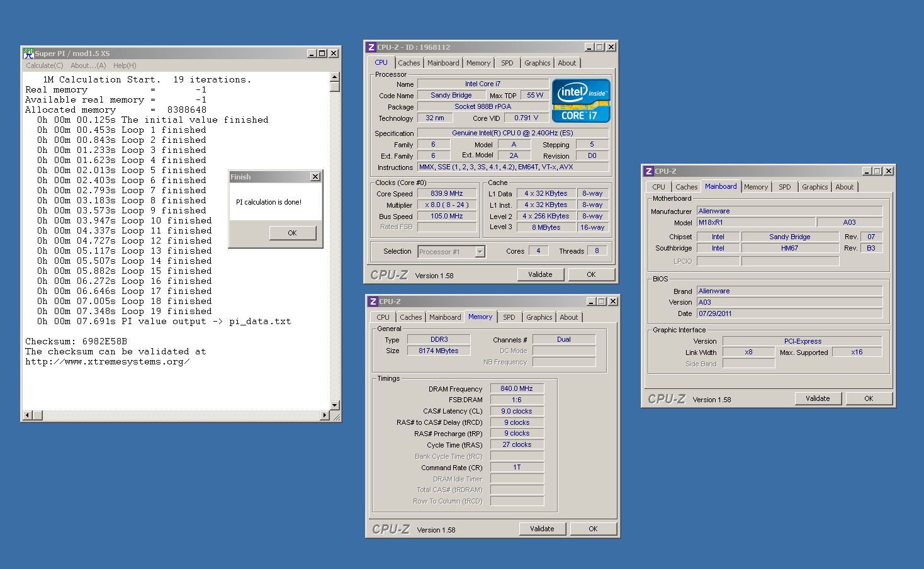Viewport: 924px width, 569px height.
Task: Click Super PI horizontal scrollbar left arrow
Action: point(28,415)
